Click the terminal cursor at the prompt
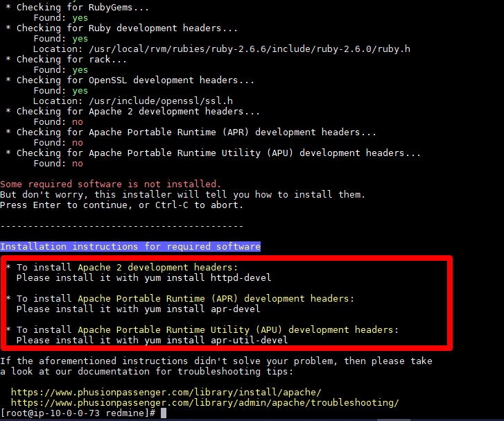This screenshot has width=504, height=421. [164, 413]
